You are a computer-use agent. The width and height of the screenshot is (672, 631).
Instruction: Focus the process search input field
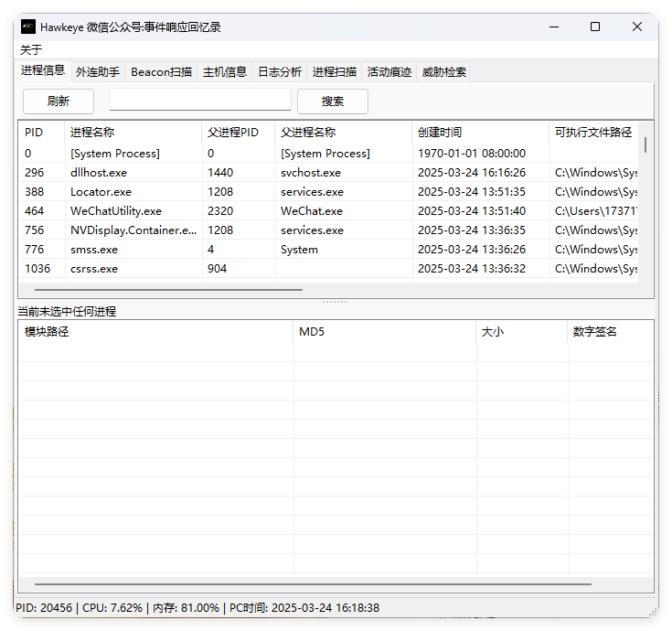coord(200,100)
